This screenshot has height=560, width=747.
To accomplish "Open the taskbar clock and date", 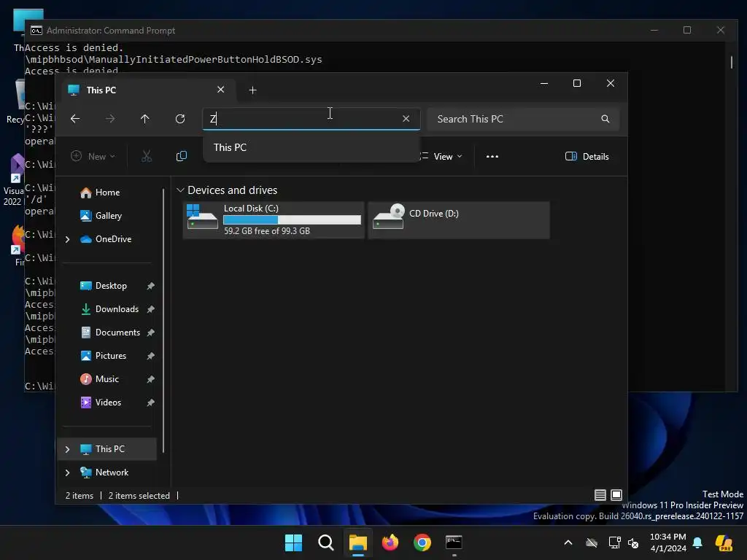I will coord(668,542).
